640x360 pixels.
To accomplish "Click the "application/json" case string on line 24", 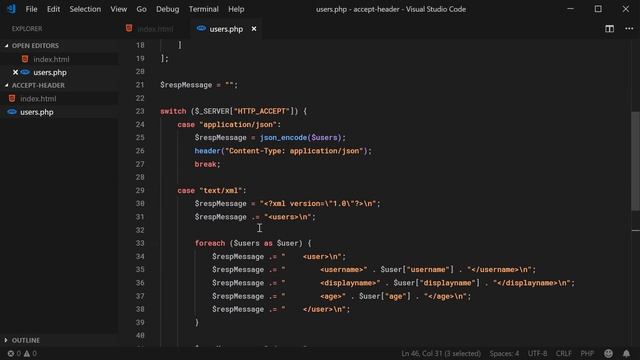I will pyautogui.click(x=238, y=124).
